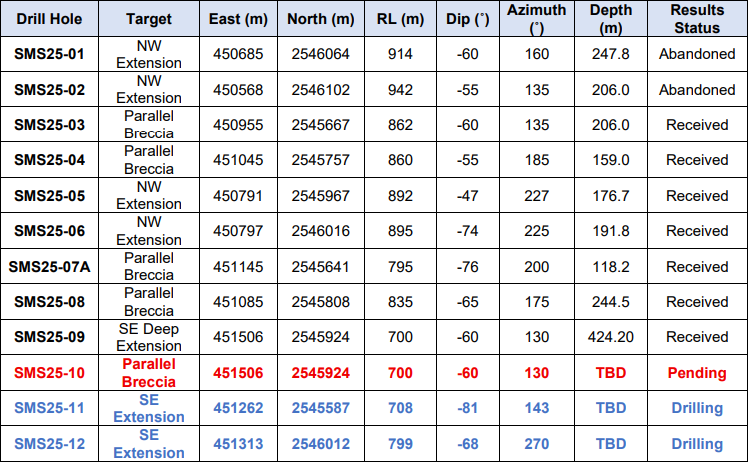Click the red Pending status cell
748x462 pixels.
pos(697,372)
